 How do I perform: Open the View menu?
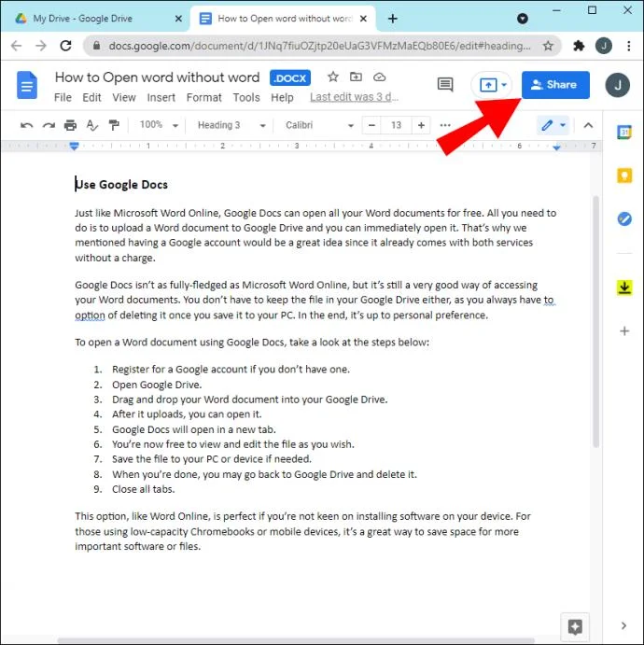tap(124, 97)
